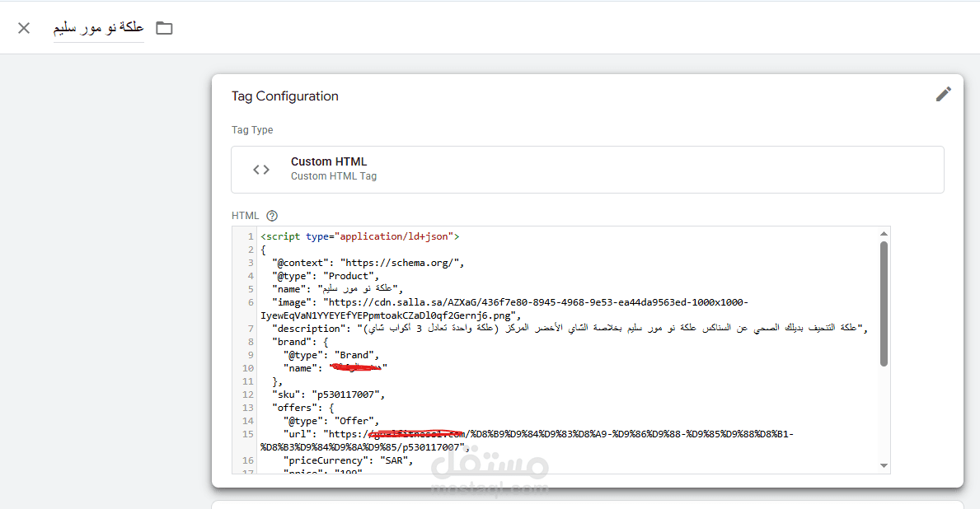Edit the tag name field at the top
This screenshot has width=980, height=509.
(x=98, y=28)
